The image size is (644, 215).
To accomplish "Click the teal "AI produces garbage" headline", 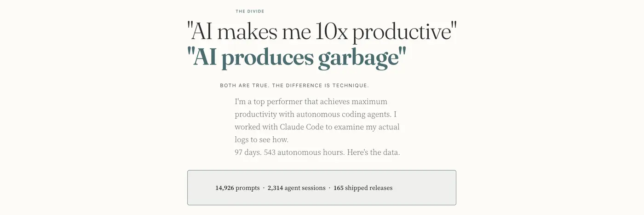I will click(x=297, y=58).
